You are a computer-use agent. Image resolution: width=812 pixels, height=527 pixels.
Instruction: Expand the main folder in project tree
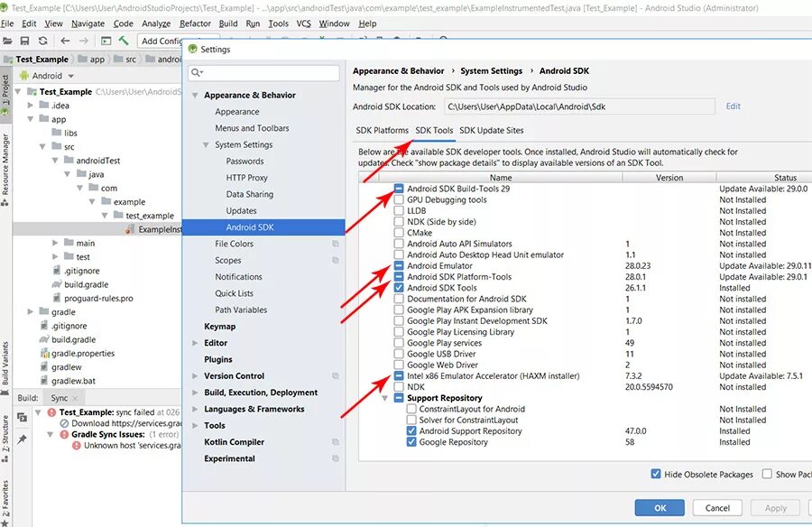point(55,243)
